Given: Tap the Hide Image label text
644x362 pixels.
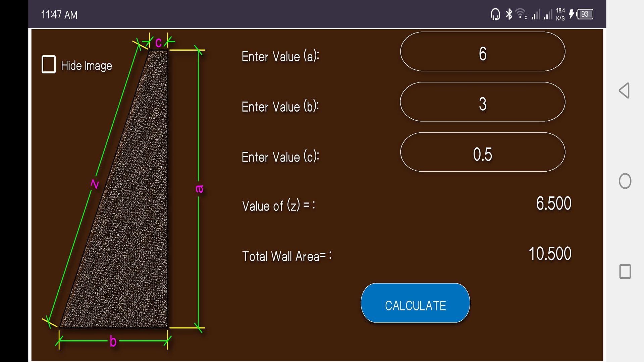Looking at the screenshot, I should coord(87,66).
